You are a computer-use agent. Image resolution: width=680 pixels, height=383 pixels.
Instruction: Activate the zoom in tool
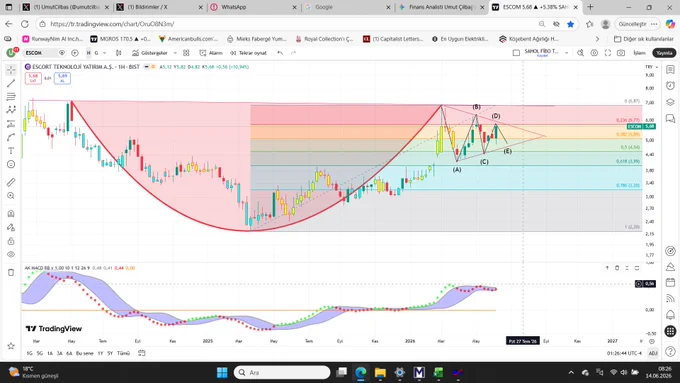click(x=11, y=196)
